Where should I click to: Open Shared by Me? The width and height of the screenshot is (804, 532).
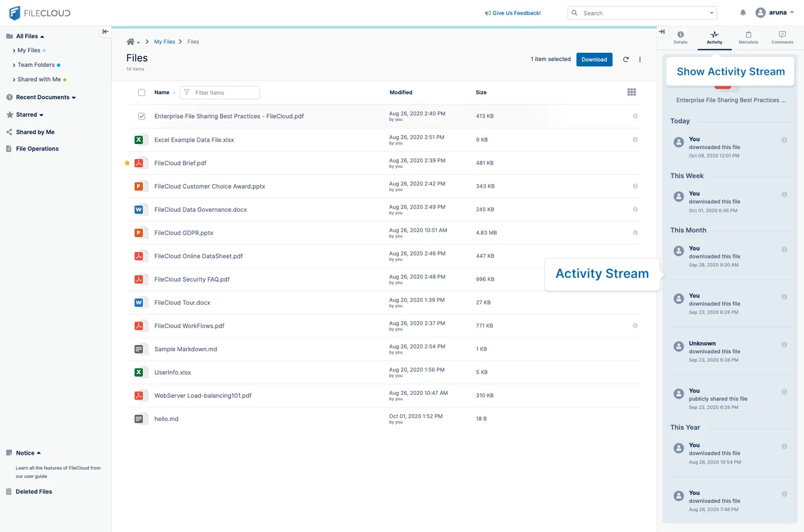(35, 132)
